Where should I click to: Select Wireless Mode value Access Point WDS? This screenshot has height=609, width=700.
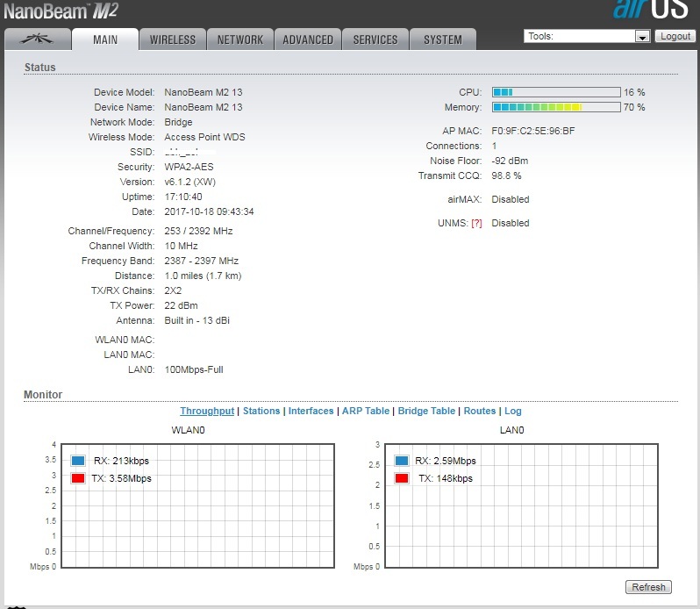(x=204, y=137)
